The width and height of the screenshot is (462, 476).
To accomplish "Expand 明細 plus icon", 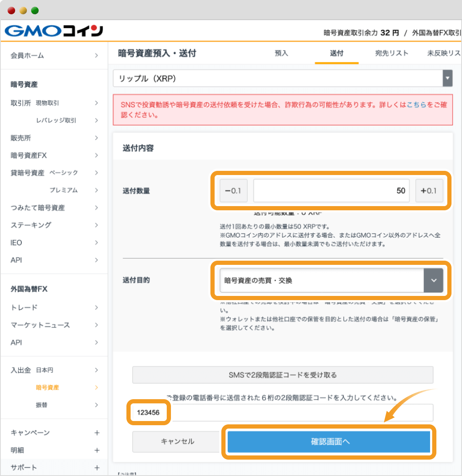I will point(97,450).
